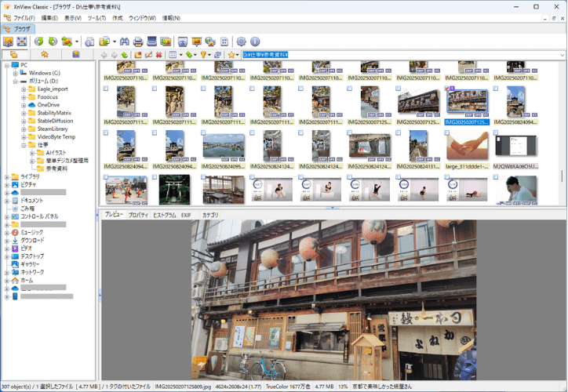The width and height of the screenshot is (568, 392).
Task: Tick the checkbox on the torii gate thumbnail
Action: tap(155, 177)
